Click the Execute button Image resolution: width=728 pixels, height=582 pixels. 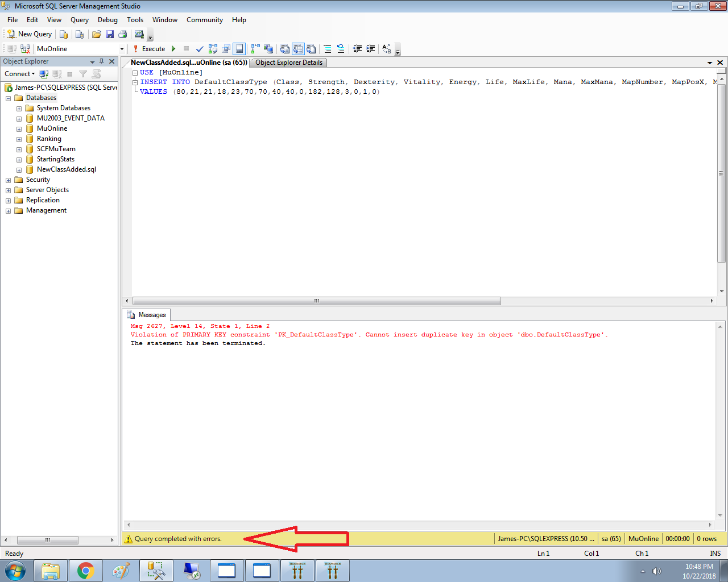[x=149, y=49]
